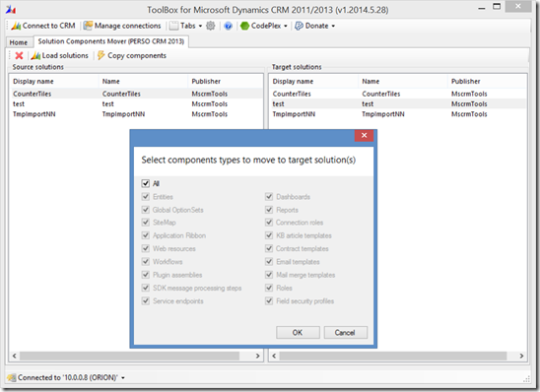Sort Target solutions by Name header

[403, 81]
